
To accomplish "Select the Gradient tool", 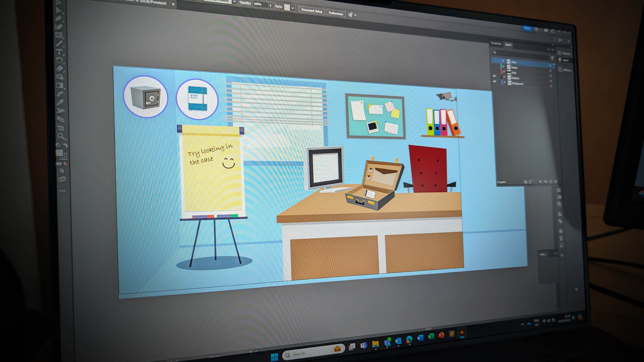I will click(60, 85).
